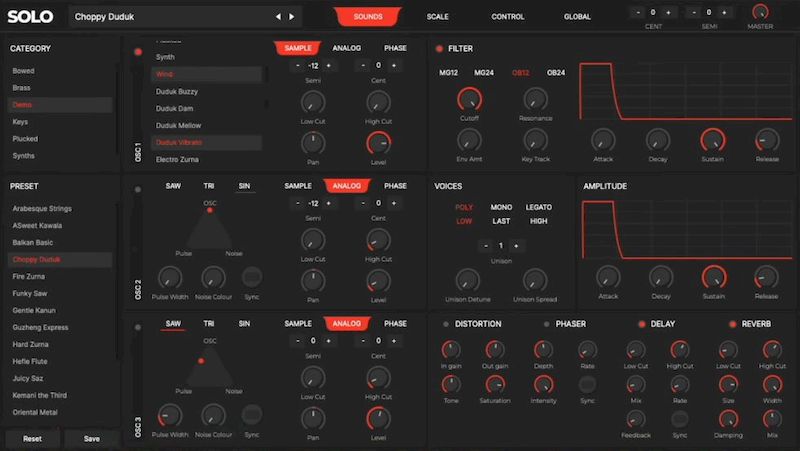Click the Reverb Damping knob
The width and height of the screenshot is (800, 451).
point(727,418)
